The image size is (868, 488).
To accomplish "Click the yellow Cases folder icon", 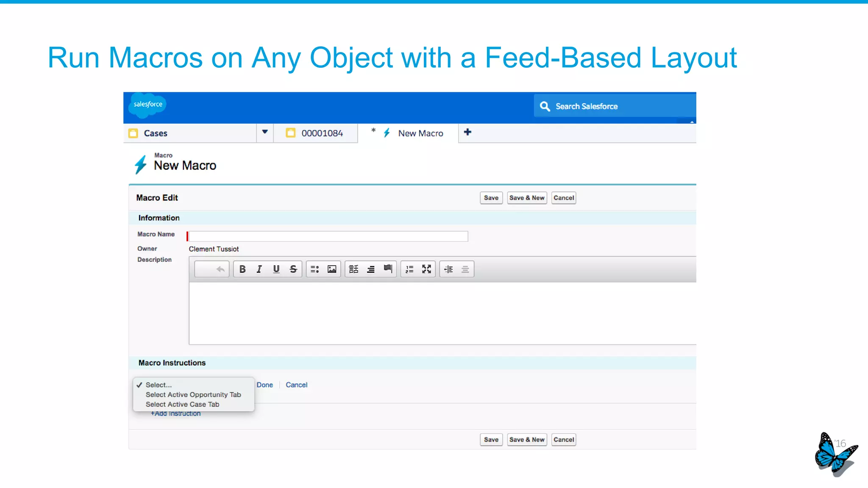I will pyautogui.click(x=133, y=133).
